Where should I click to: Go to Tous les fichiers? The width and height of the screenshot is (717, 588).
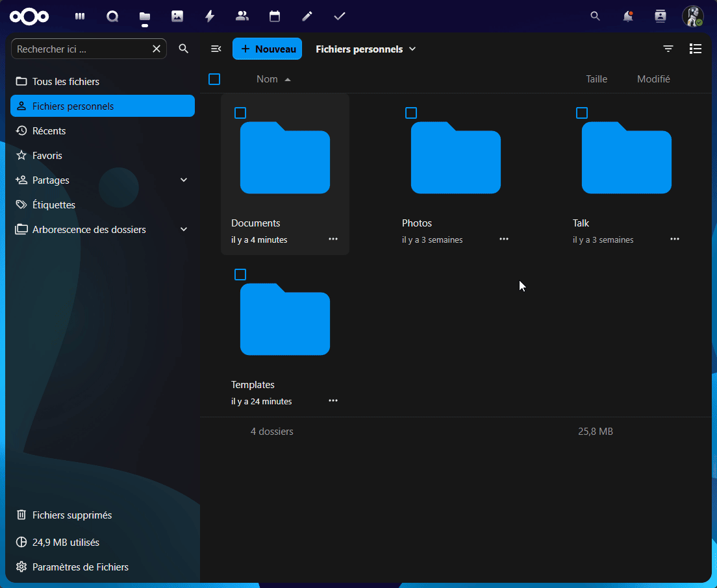[103, 81]
